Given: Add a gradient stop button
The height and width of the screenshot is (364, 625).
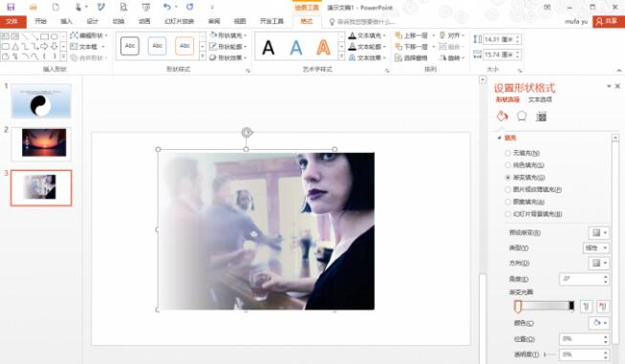Looking at the screenshot, I should (x=587, y=306).
